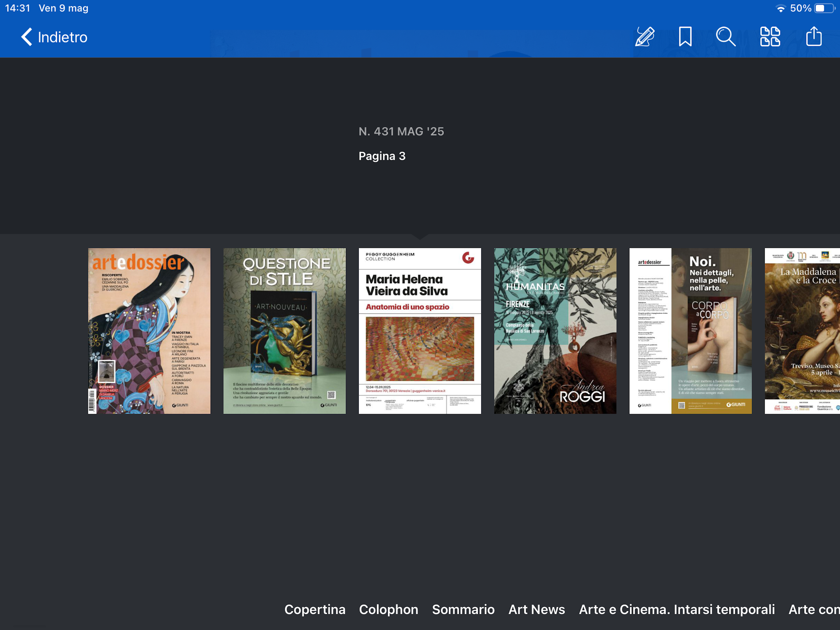Tap the back chevron arrow
Image resolution: width=840 pixels, height=630 pixels.
click(x=26, y=37)
